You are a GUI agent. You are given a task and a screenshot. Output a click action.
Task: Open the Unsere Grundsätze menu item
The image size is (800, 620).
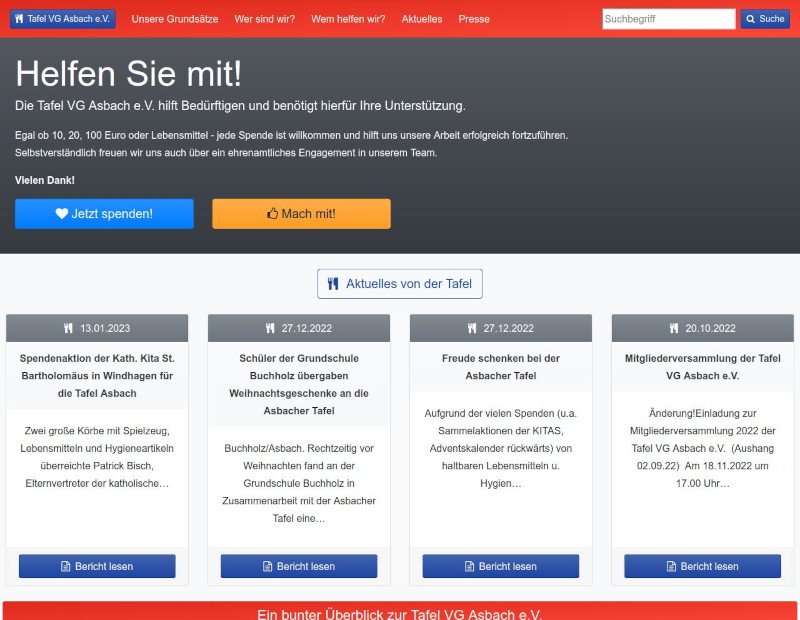[175, 19]
